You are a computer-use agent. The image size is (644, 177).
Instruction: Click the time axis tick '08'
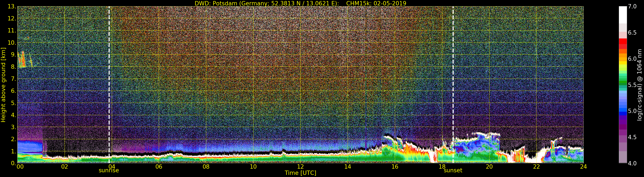(x=206, y=167)
